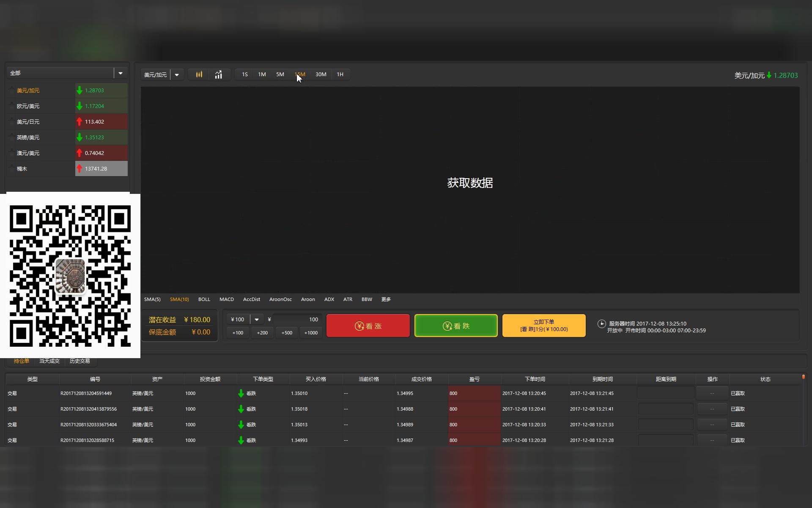Click the investment amount input field
The image size is (812, 508).
pyautogui.click(x=297, y=319)
